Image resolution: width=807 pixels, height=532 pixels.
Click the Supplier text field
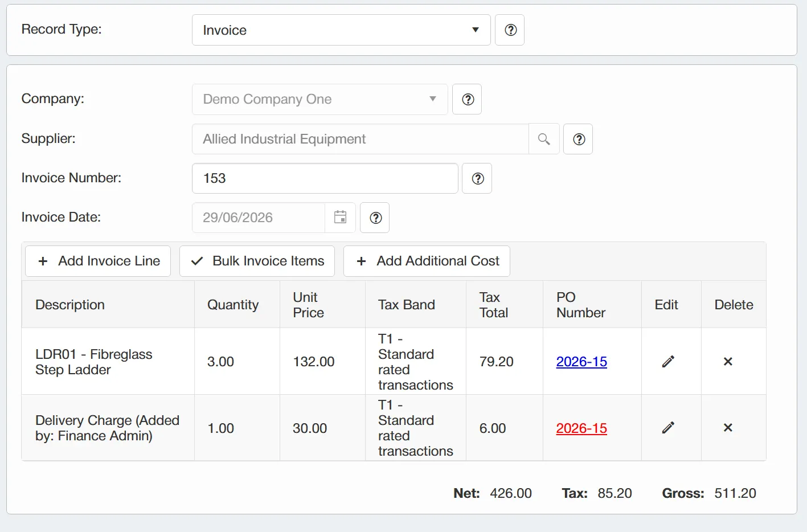pos(361,139)
